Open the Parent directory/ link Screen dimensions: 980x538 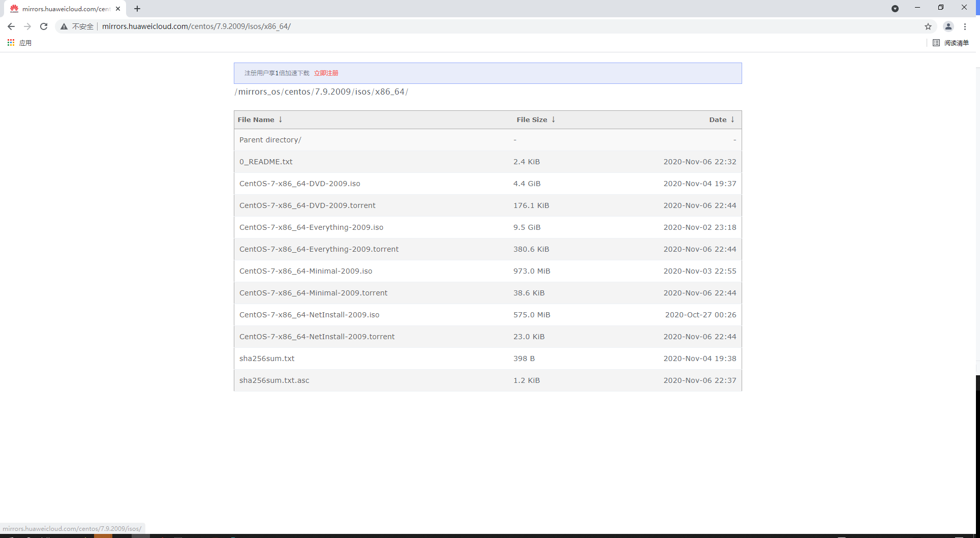click(270, 140)
